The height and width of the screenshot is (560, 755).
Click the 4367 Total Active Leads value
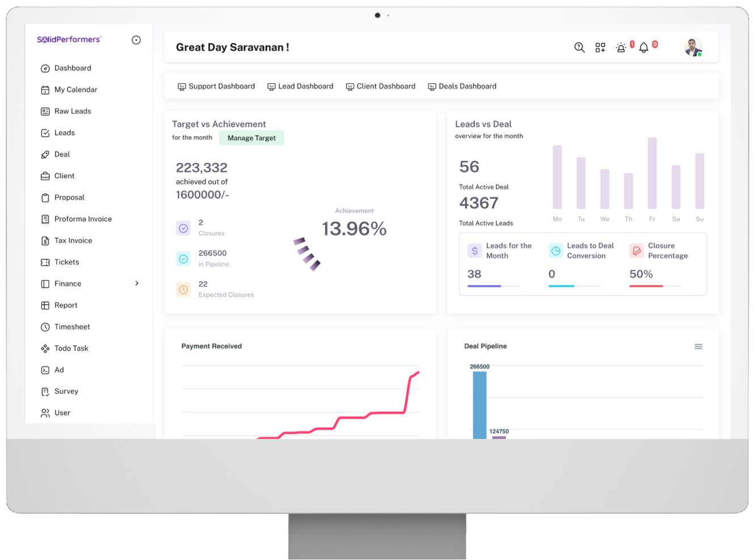click(x=479, y=203)
